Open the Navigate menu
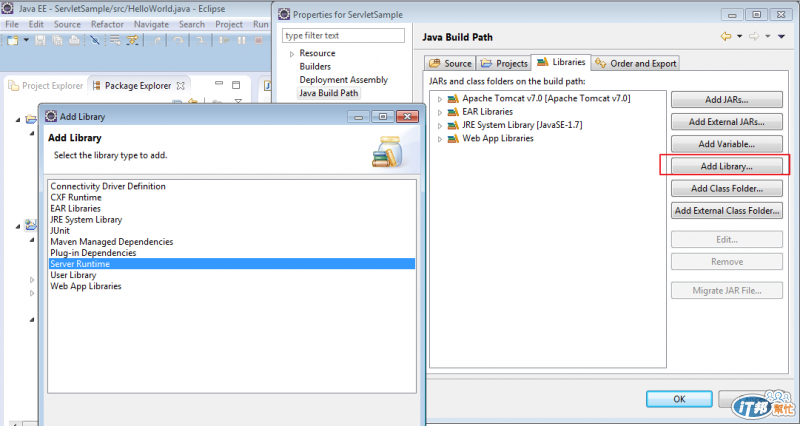 click(151, 24)
